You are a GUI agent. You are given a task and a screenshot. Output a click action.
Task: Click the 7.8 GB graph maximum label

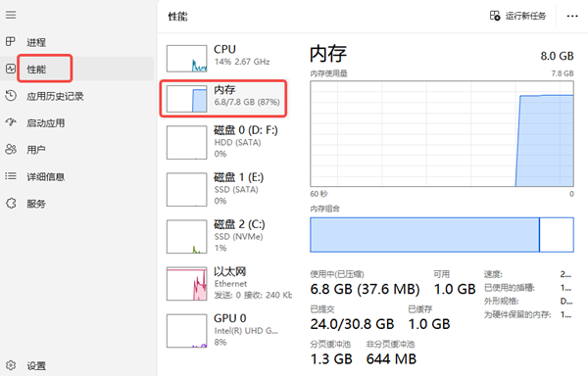pos(563,73)
